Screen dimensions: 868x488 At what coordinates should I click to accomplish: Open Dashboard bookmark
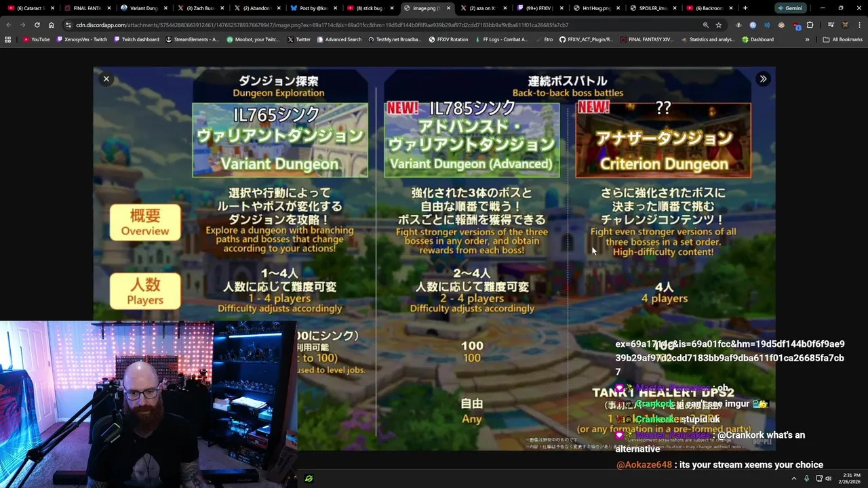coord(757,39)
